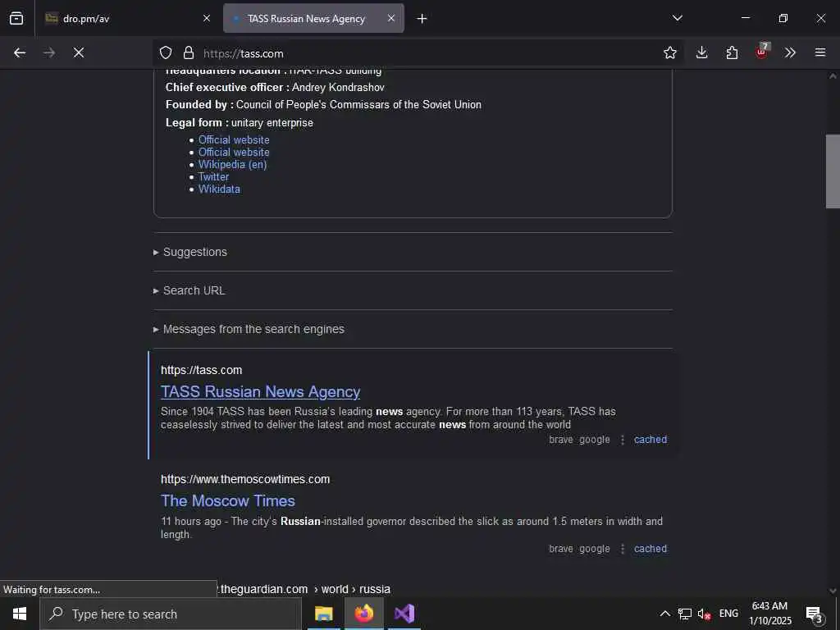Open The Moscow Times result title
The height and width of the screenshot is (630, 840).
tap(228, 500)
